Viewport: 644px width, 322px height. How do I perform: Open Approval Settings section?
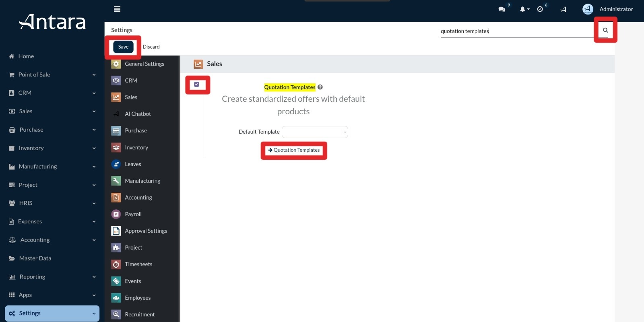coord(139,231)
